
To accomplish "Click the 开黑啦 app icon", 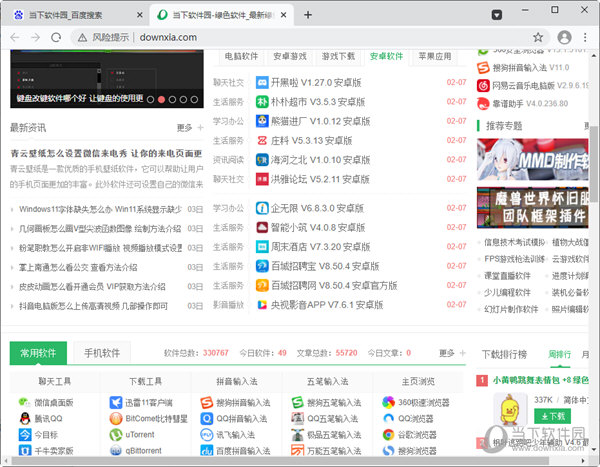I will coord(262,82).
